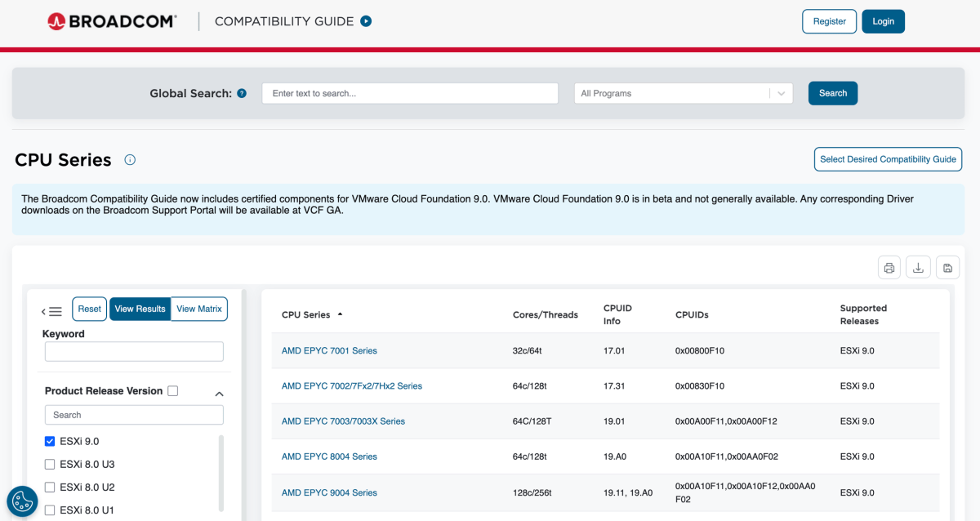Download the results list

click(918, 267)
